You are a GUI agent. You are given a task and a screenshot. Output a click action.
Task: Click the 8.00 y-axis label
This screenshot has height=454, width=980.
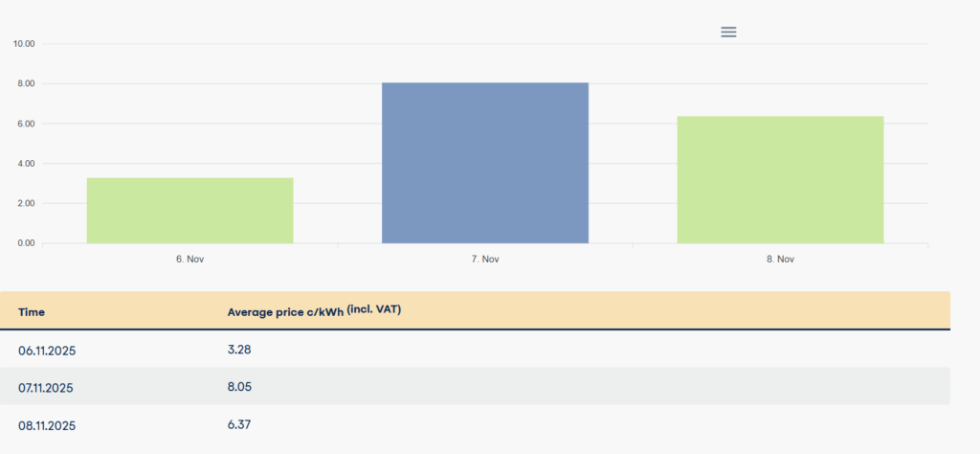(26, 84)
